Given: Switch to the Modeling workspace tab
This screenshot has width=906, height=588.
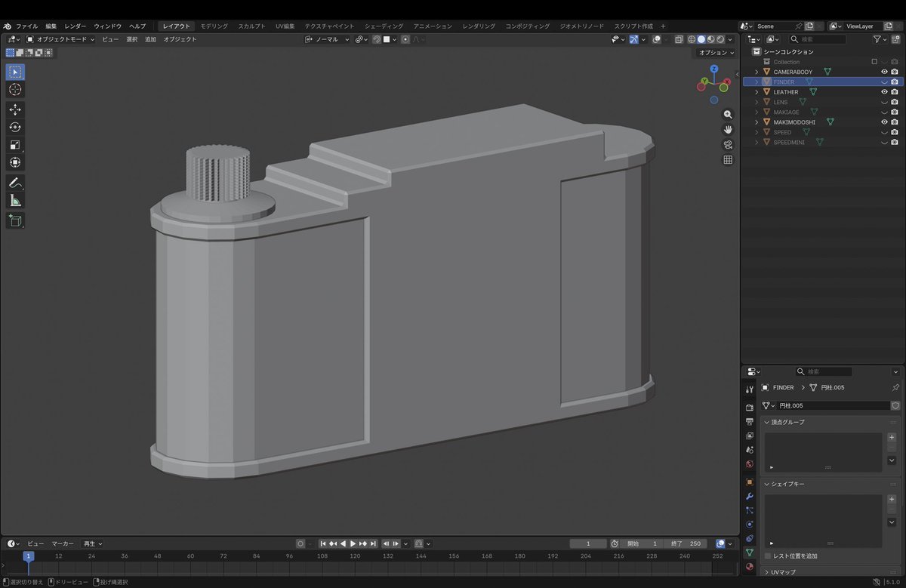Looking at the screenshot, I should click(x=212, y=25).
